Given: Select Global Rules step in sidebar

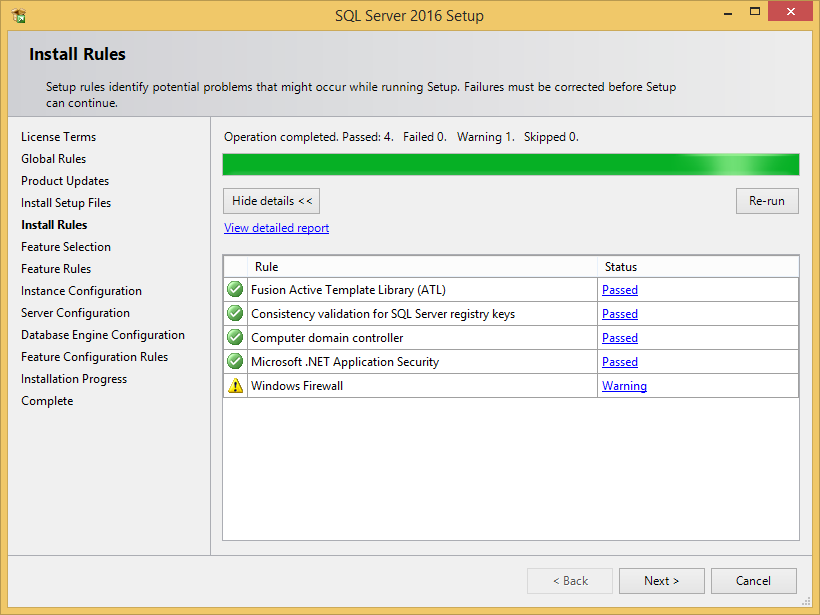Looking at the screenshot, I should click(x=53, y=159).
